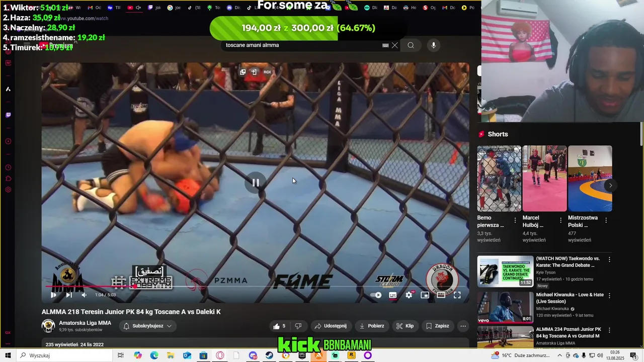Open 'Michael Kiwanuka - Love & Hate' video
Viewport: 644px width, 362px height.
click(570, 298)
